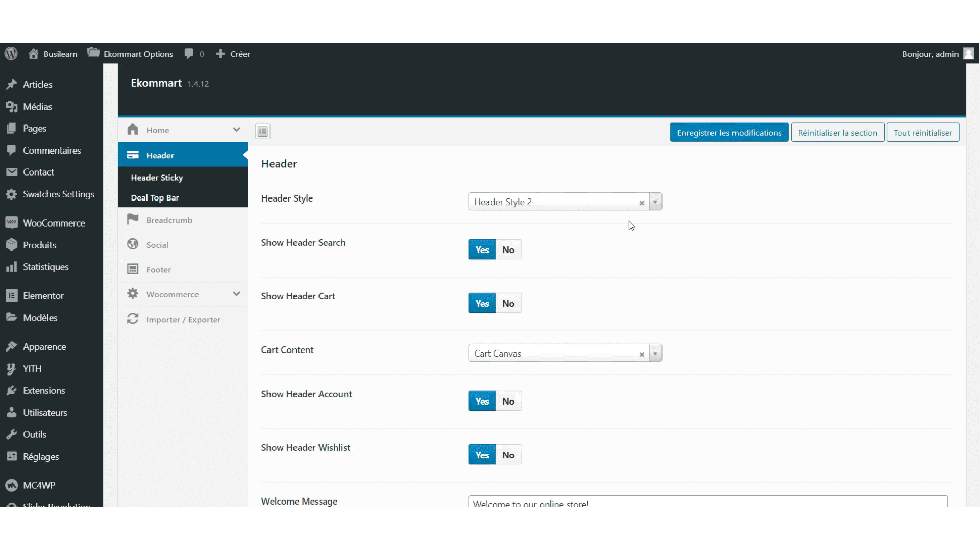Set Show Header Search to No

508,249
